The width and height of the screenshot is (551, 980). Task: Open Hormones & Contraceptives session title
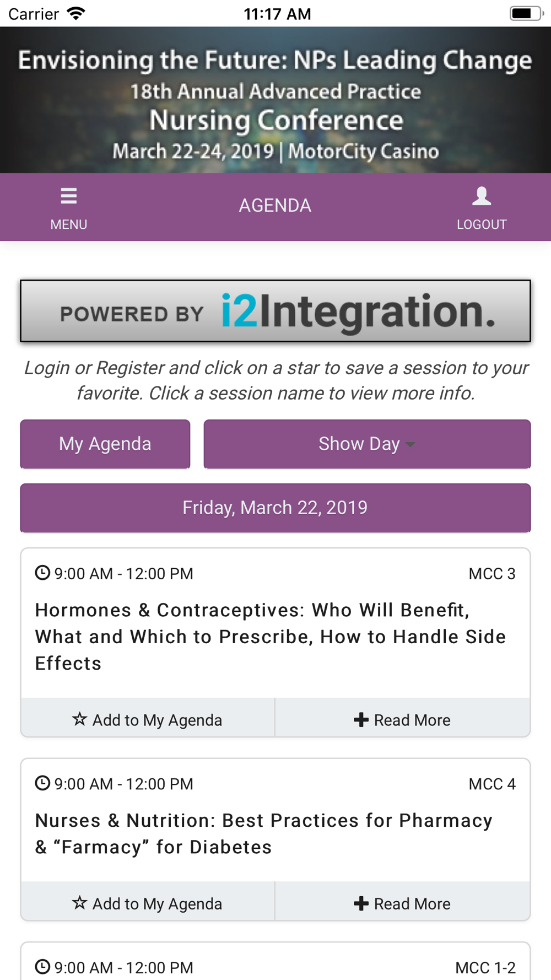270,637
